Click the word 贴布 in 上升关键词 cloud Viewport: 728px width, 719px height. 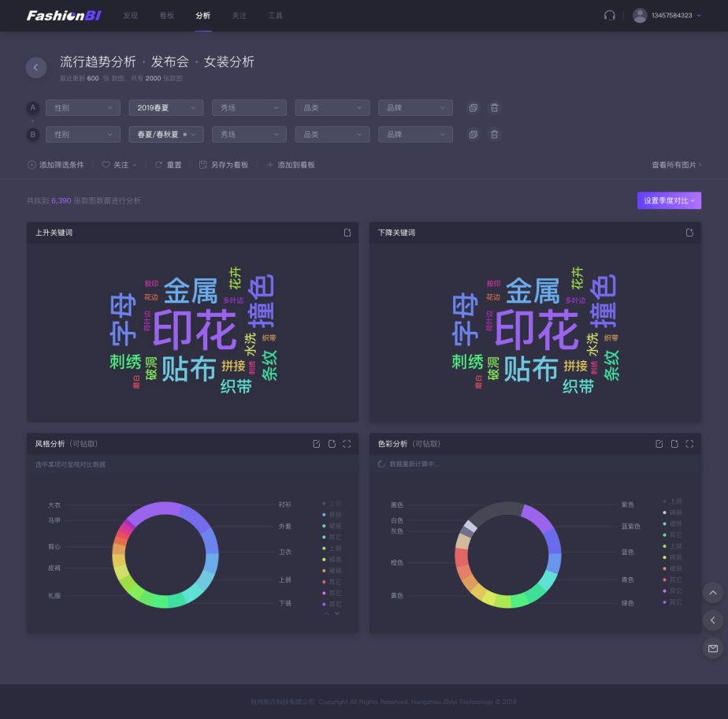189,369
